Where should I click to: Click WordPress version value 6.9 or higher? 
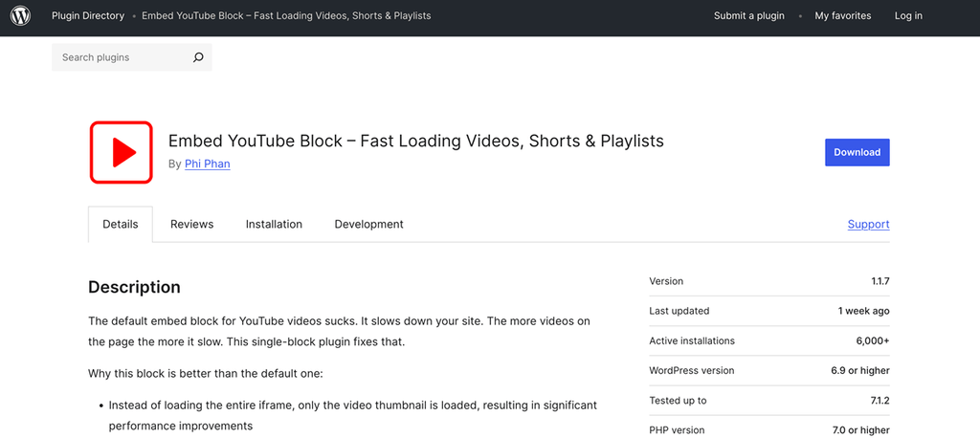point(860,370)
